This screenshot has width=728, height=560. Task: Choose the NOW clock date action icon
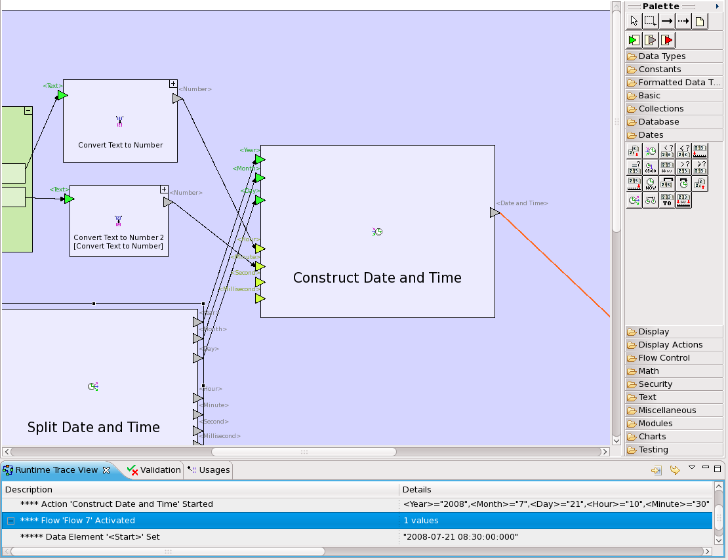tap(651, 184)
